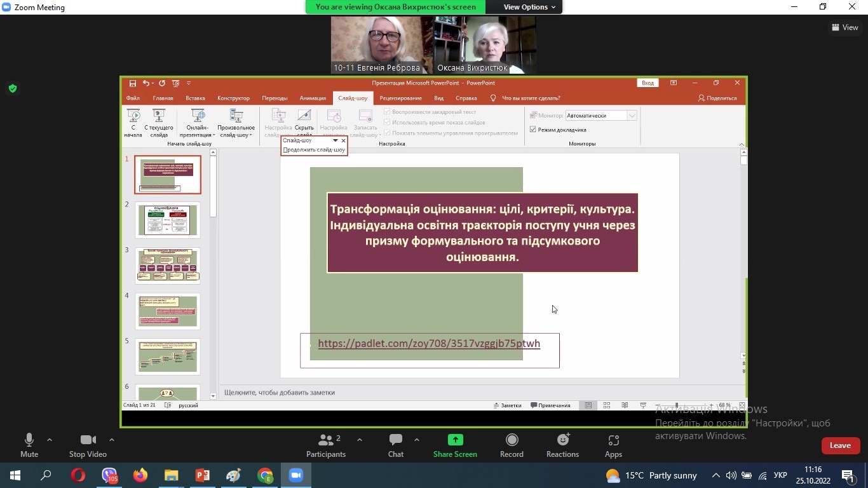The image size is (868, 488).
Task: Toggle Режим докладчика (Presenter view) checkbox
Action: coord(533,130)
